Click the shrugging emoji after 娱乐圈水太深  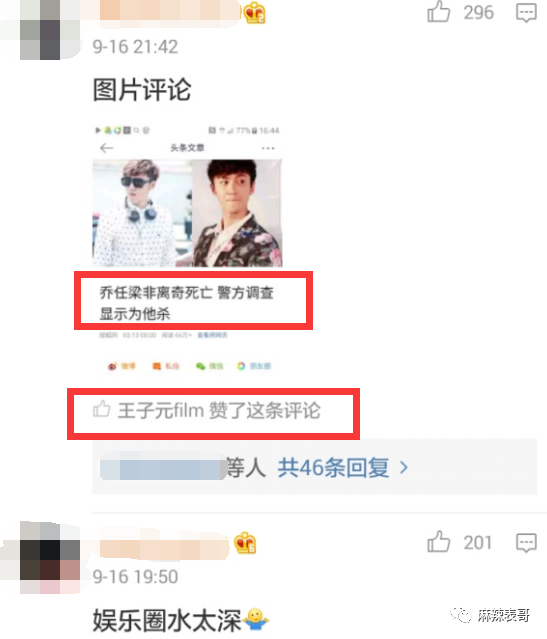click(x=256, y=619)
